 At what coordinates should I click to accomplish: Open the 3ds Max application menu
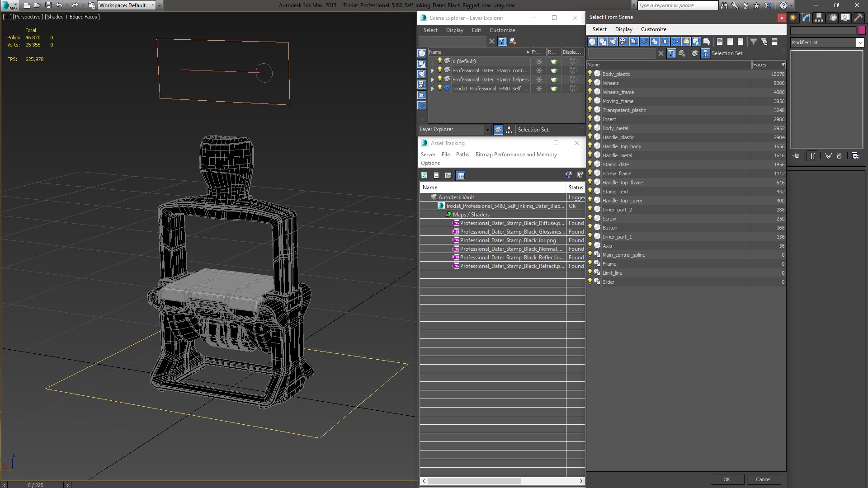[x=10, y=5]
